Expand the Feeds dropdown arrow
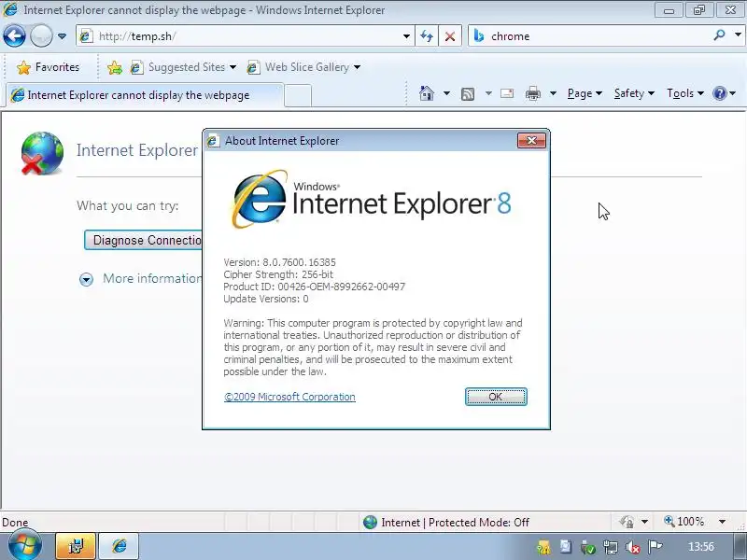 coord(488,93)
